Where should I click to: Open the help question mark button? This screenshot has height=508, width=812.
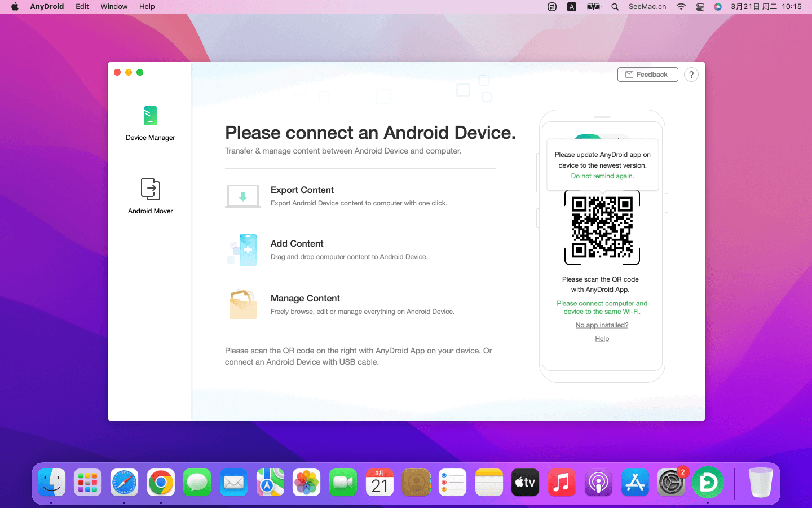coord(691,75)
